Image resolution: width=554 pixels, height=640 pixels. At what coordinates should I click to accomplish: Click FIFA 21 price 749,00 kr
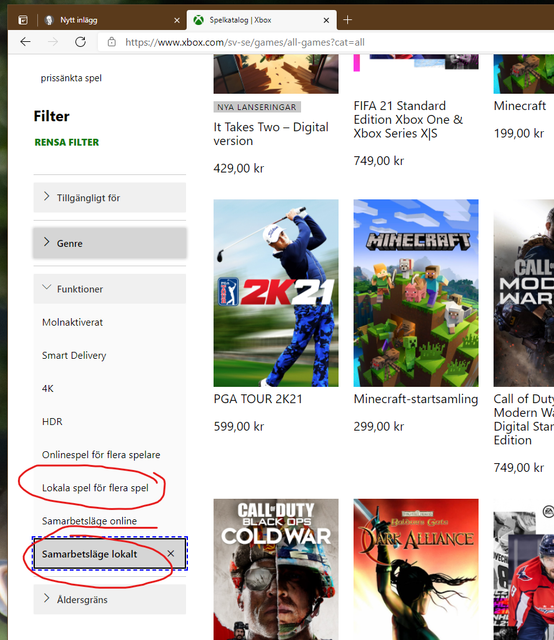pos(378,161)
